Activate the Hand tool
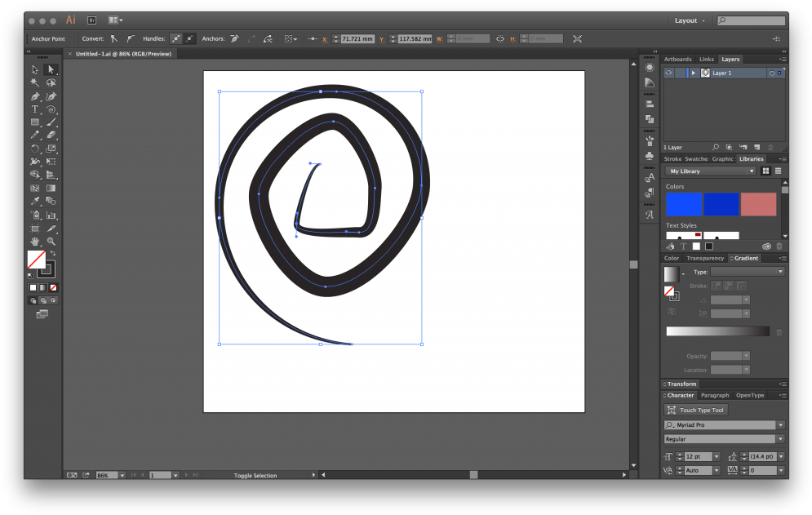 (35, 242)
